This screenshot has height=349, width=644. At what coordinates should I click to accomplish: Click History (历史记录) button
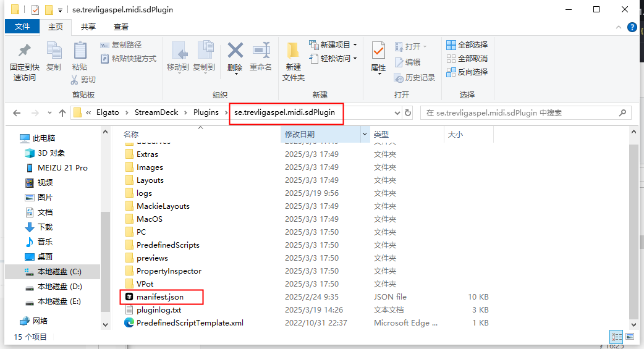point(415,78)
